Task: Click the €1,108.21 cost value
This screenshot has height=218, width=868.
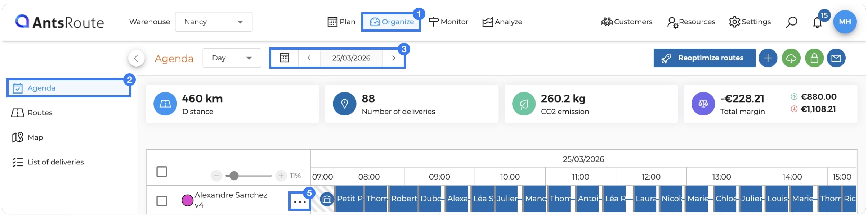Action: (818, 109)
